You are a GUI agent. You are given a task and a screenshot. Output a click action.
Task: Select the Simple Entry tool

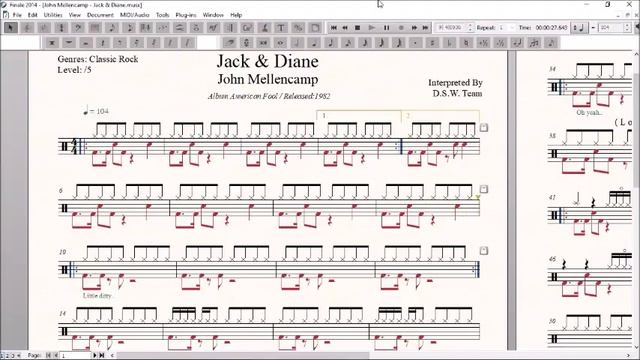[112, 28]
